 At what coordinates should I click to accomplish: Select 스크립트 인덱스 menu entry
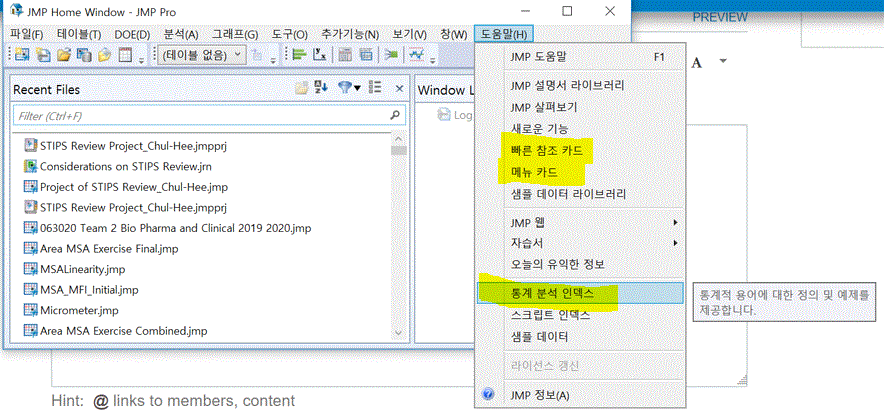coord(581,315)
